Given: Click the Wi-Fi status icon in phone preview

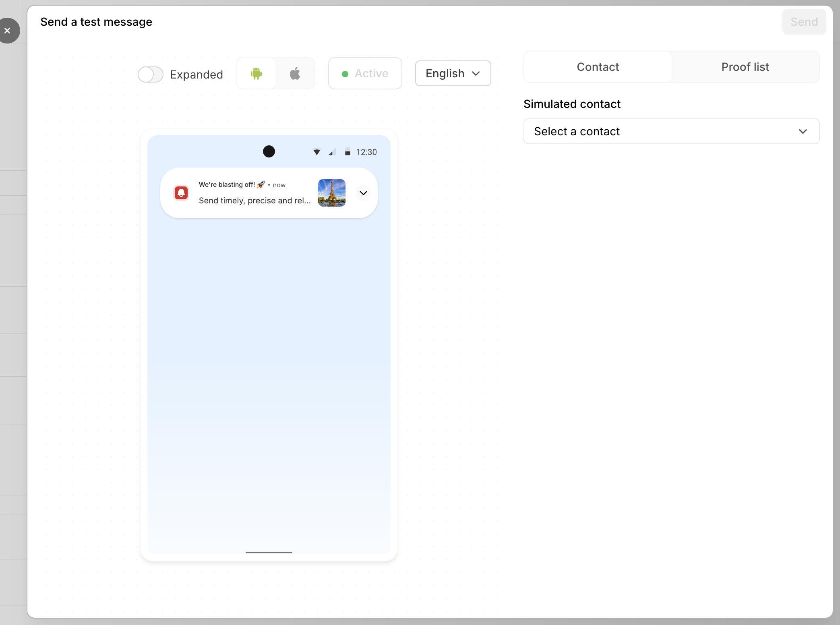Looking at the screenshot, I should 317,152.
